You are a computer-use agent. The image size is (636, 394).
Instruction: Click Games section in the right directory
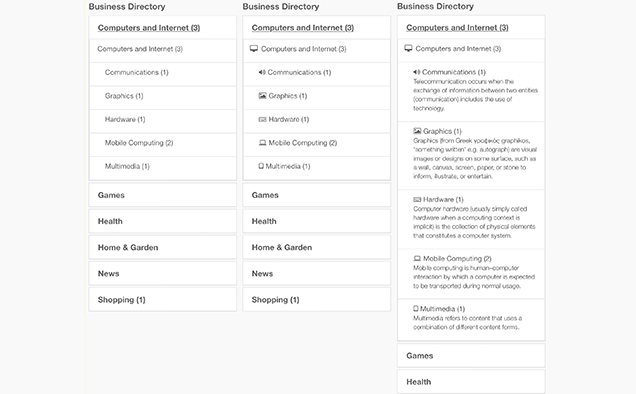[471, 355]
